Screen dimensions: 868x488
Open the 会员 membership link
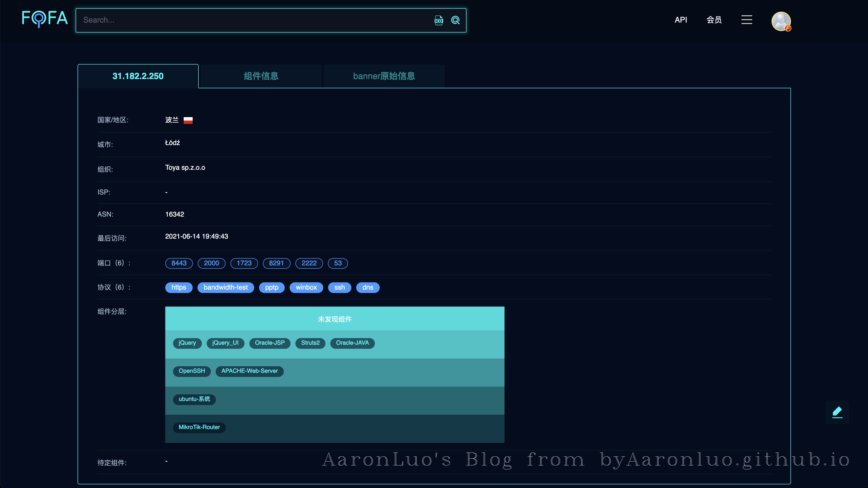(714, 20)
